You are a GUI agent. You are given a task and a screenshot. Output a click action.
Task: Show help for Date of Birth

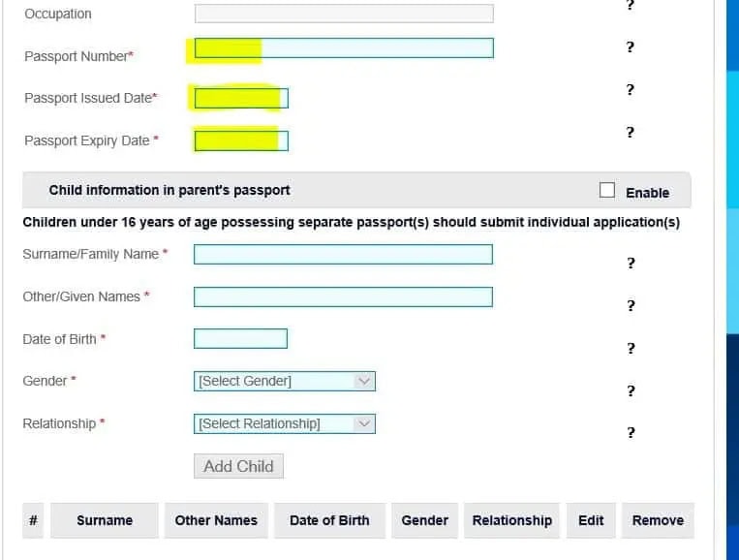pos(631,349)
